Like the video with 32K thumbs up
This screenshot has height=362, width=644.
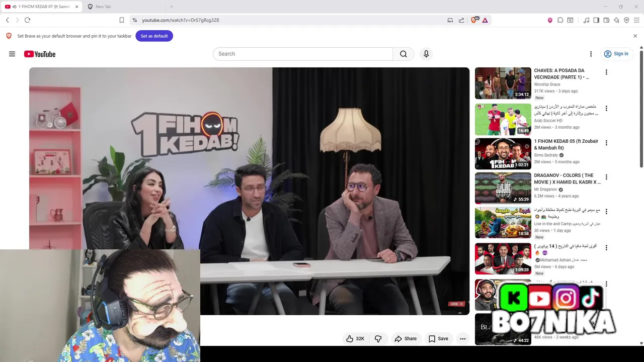coord(355,339)
